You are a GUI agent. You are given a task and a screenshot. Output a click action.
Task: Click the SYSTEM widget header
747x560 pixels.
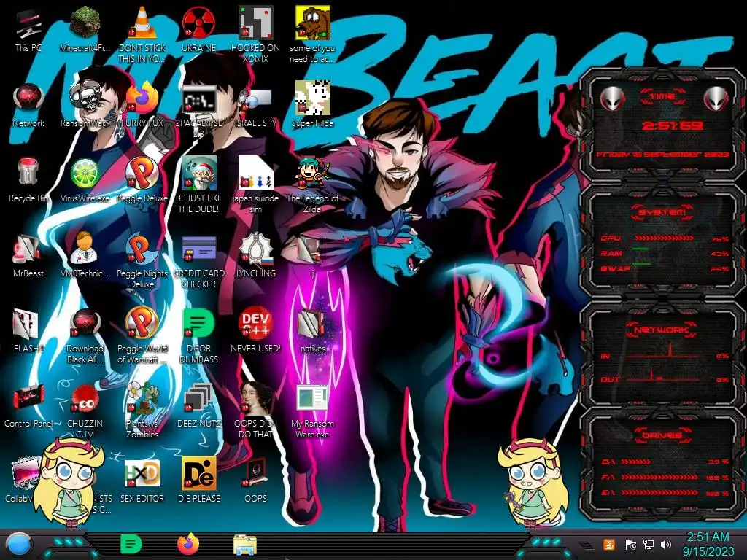tap(662, 212)
